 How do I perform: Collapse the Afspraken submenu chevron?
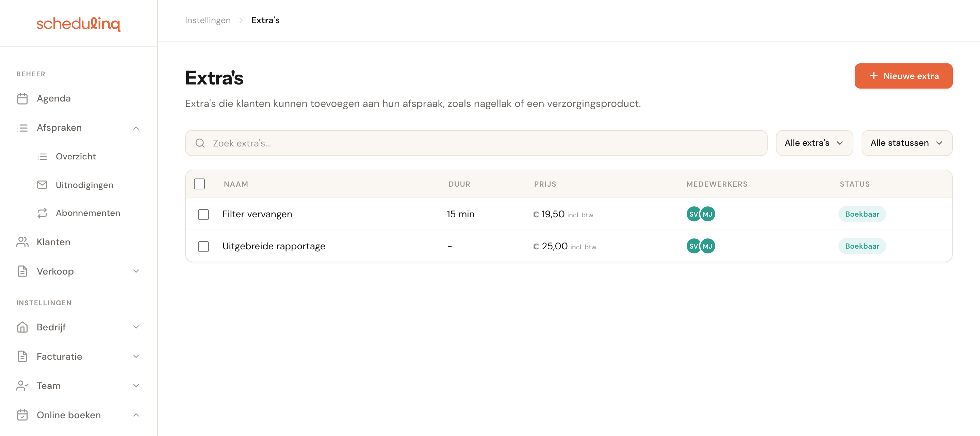pos(136,128)
